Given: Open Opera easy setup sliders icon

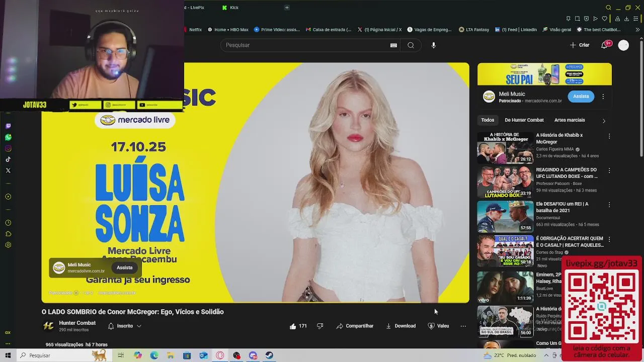Looking at the screenshot, I should [x=636, y=19].
